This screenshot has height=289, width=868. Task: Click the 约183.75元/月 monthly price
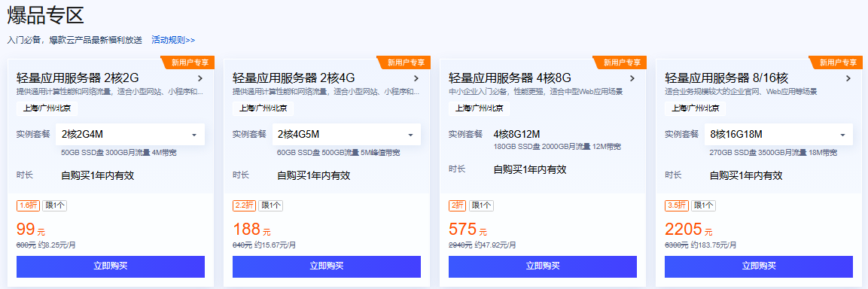click(713, 245)
